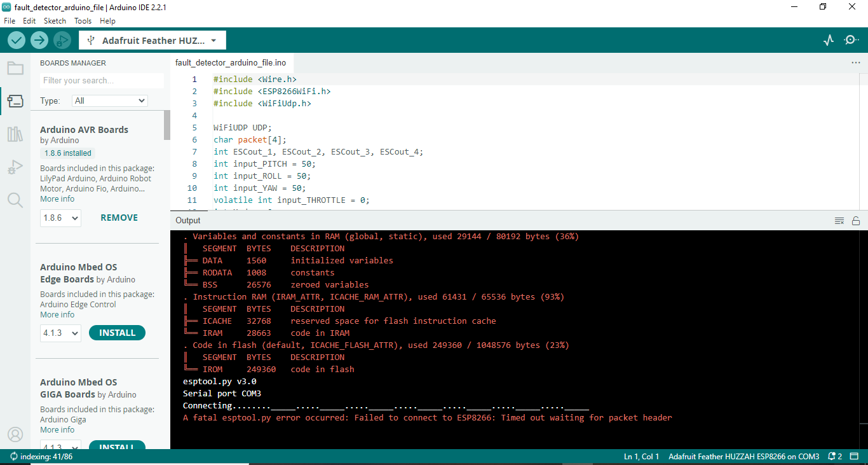
Task: Open the Debug sidebar panel
Action: tap(15, 167)
